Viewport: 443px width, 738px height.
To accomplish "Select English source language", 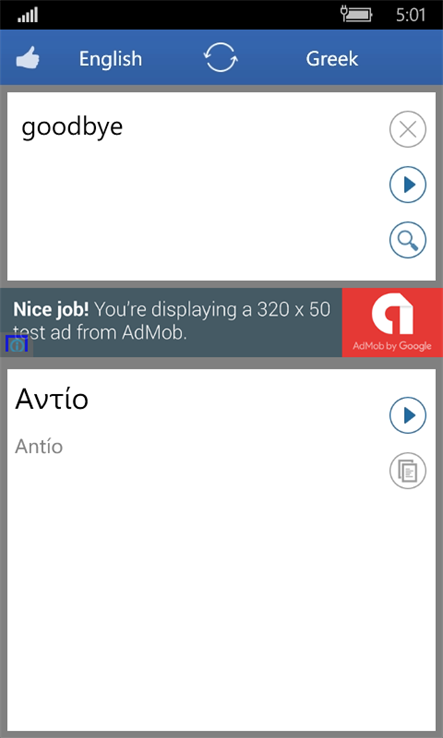I will [x=110, y=59].
